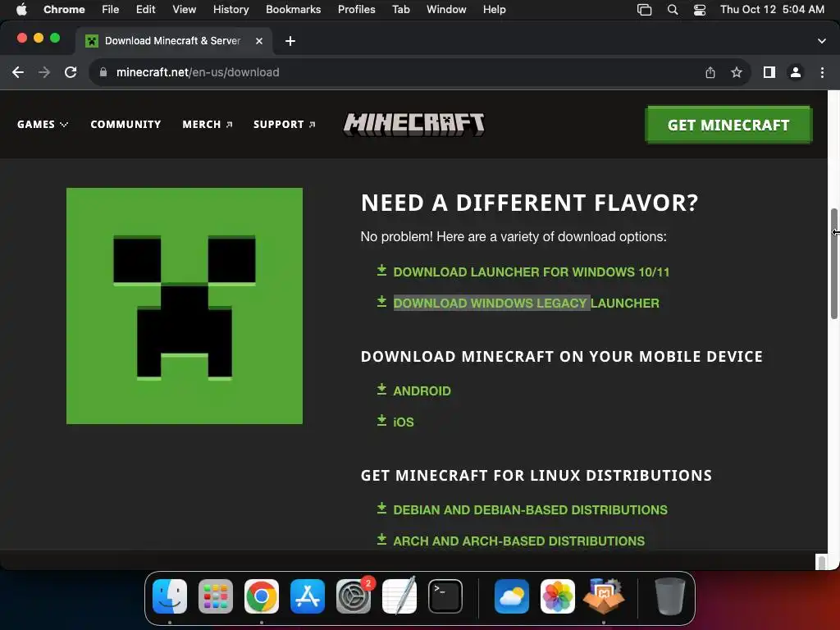Click download icon beside Windows 10/11 launcher
840x630 pixels.
(x=381, y=270)
